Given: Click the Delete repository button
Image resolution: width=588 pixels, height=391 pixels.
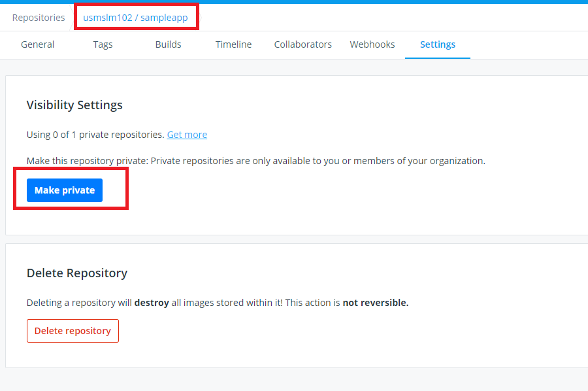Looking at the screenshot, I should click(x=73, y=331).
